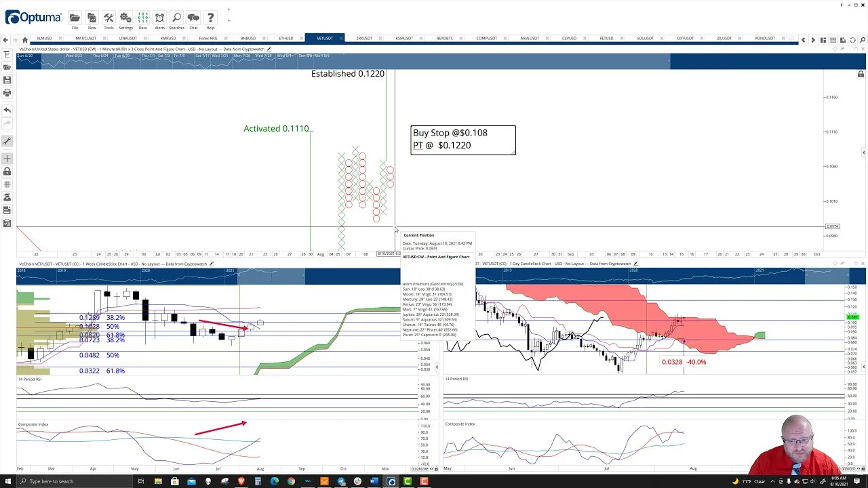Viewport: 868px width, 488px height.
Task: Switch to the Forex RRG tab
Action: (208, 38)
